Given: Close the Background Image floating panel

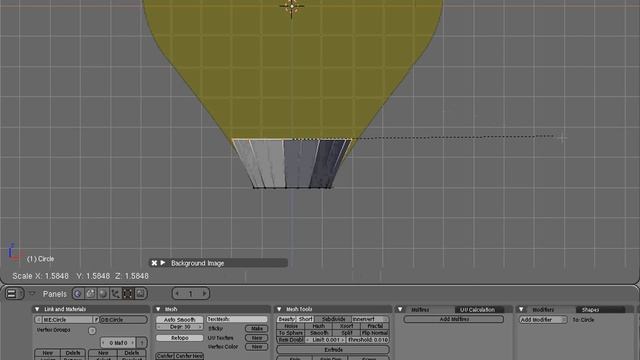Looking at the screenshot, I should (x=154, y=263).
